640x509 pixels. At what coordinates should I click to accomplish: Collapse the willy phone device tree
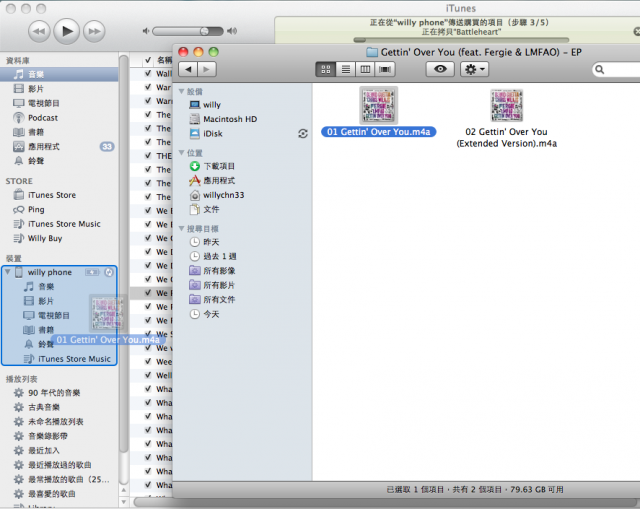pos(7,272)
